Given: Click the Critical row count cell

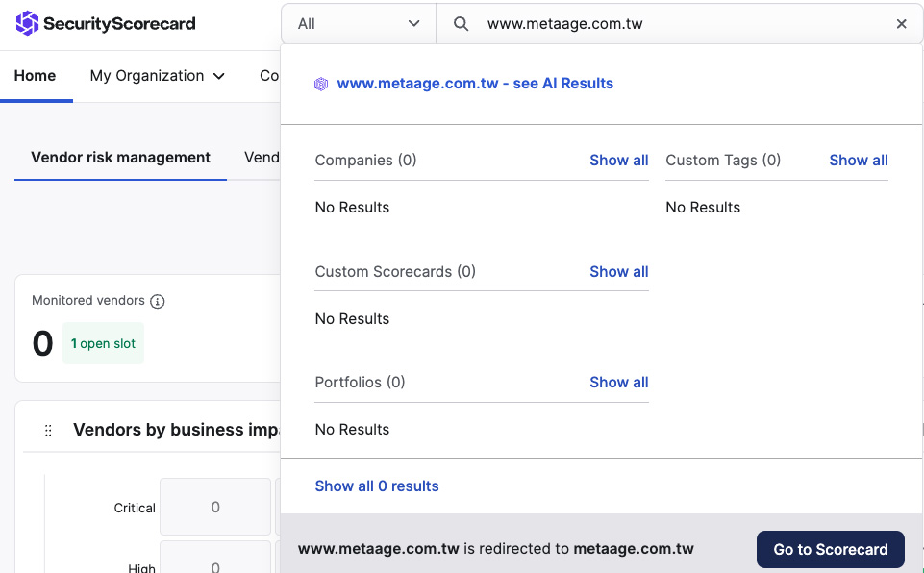Looking at the screenshot, I should click(x=215, y=507).
